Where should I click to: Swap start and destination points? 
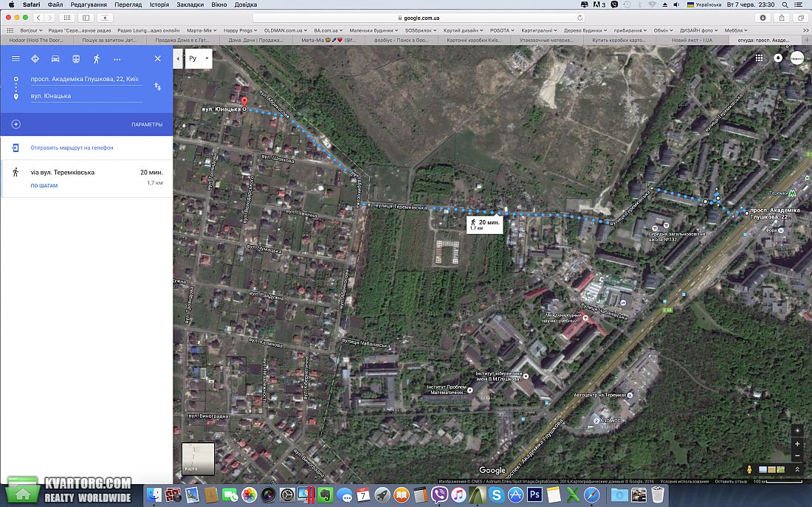click(x=157, y=87)
